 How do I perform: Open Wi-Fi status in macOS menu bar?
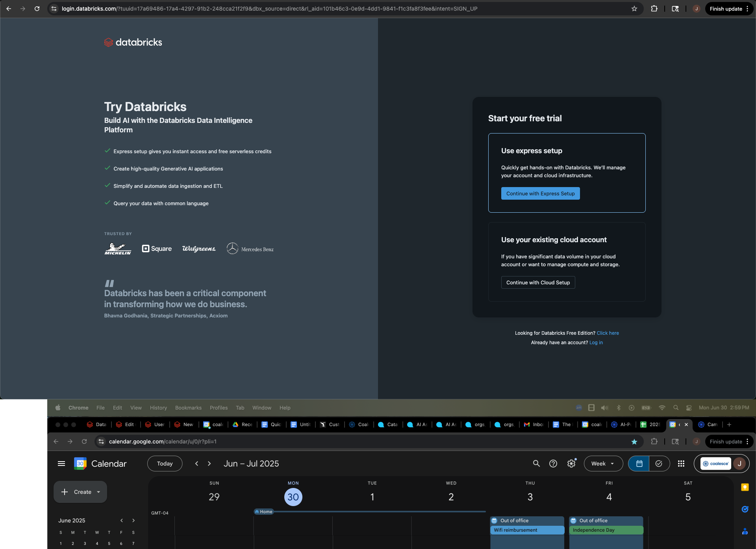point(662,408)
